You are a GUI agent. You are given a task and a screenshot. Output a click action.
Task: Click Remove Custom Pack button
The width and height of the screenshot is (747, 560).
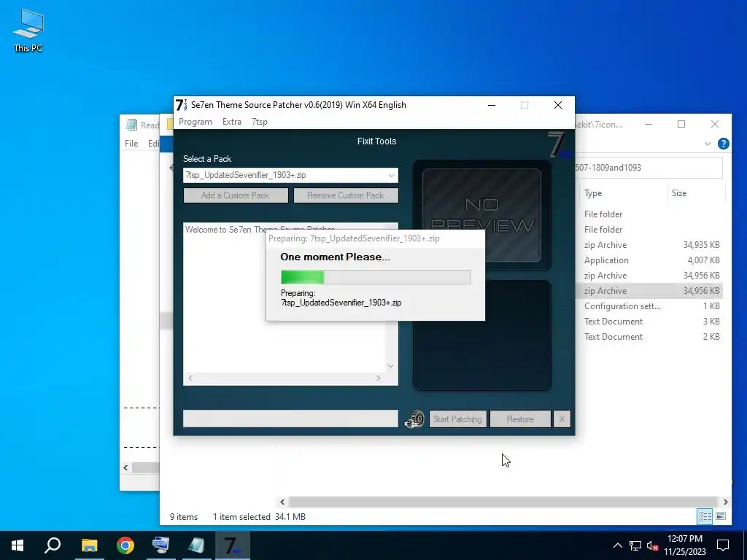pos(346,195)
